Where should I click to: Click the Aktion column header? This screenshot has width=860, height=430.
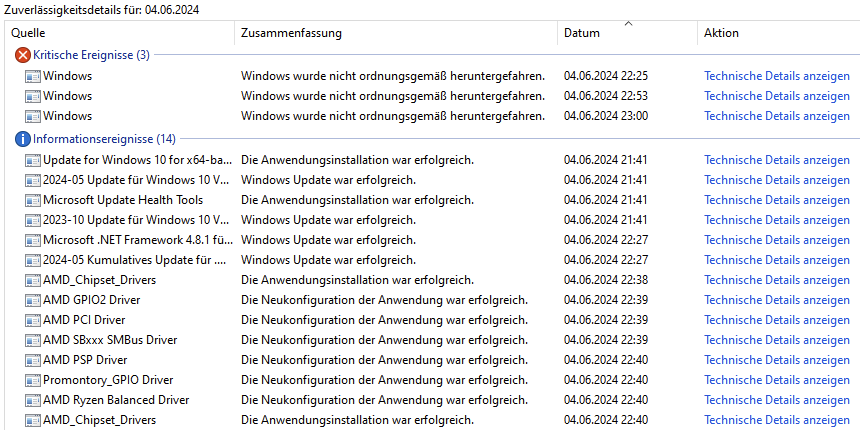pyautogui.click(x=778, y=33)
